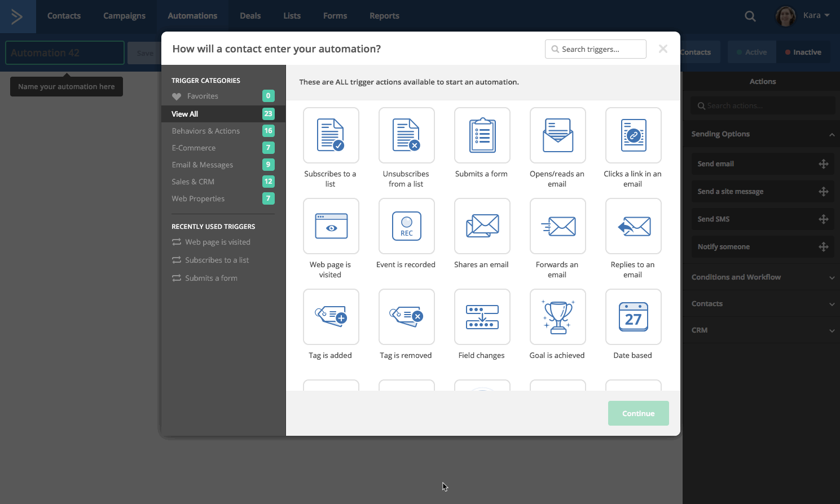Click the Continue button
This screenshot has height=504, width=840.
click(x=638, y=413)
